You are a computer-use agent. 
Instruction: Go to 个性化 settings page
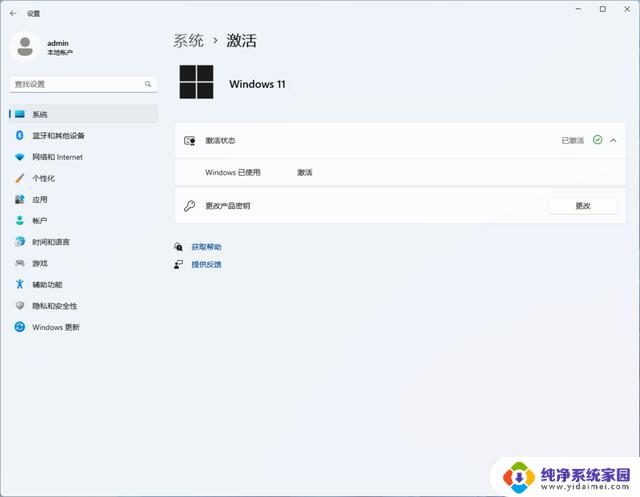pos(83,178)
